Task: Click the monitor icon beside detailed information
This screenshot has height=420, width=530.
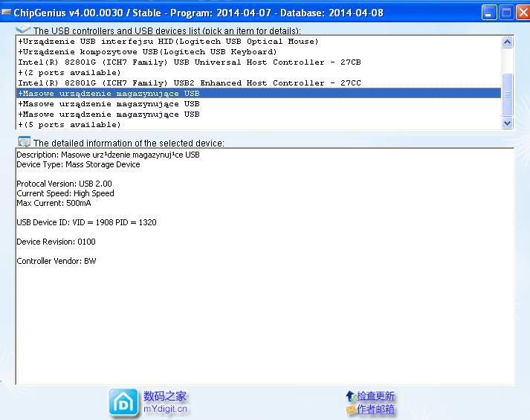Action: coord(24,141)
